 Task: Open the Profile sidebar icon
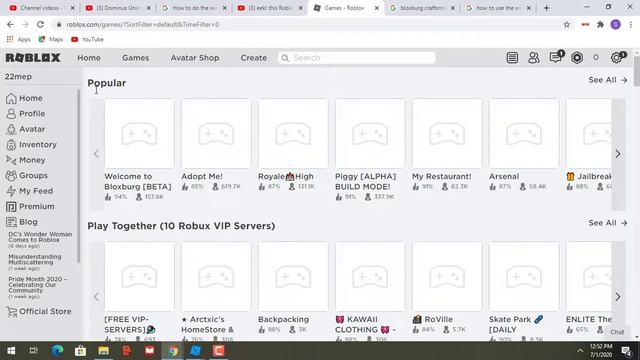[x=11, y=114]
